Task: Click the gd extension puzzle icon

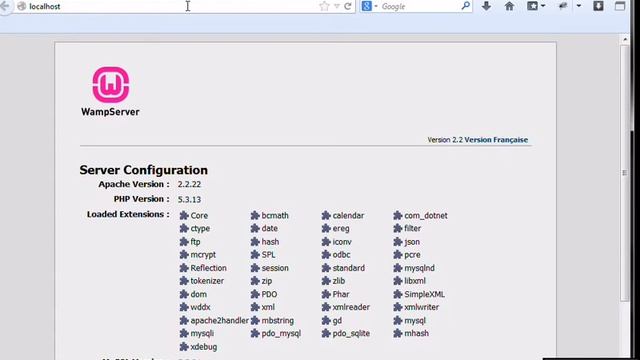Action: pos(326,320)
